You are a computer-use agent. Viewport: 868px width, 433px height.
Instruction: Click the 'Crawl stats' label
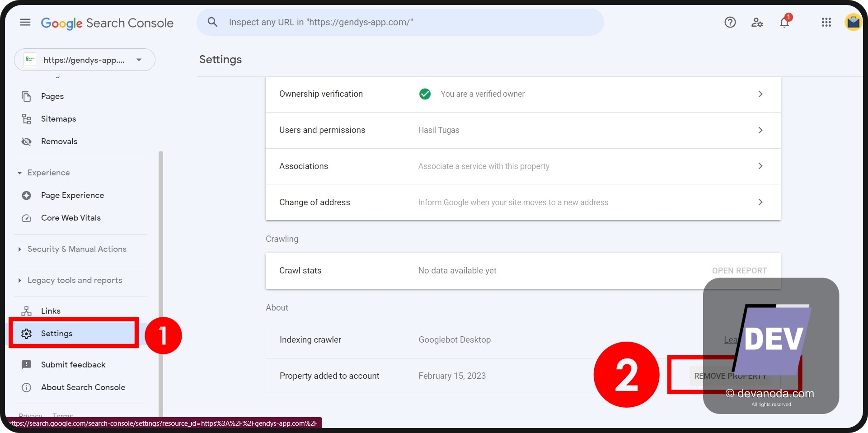[x=300, y=271]
